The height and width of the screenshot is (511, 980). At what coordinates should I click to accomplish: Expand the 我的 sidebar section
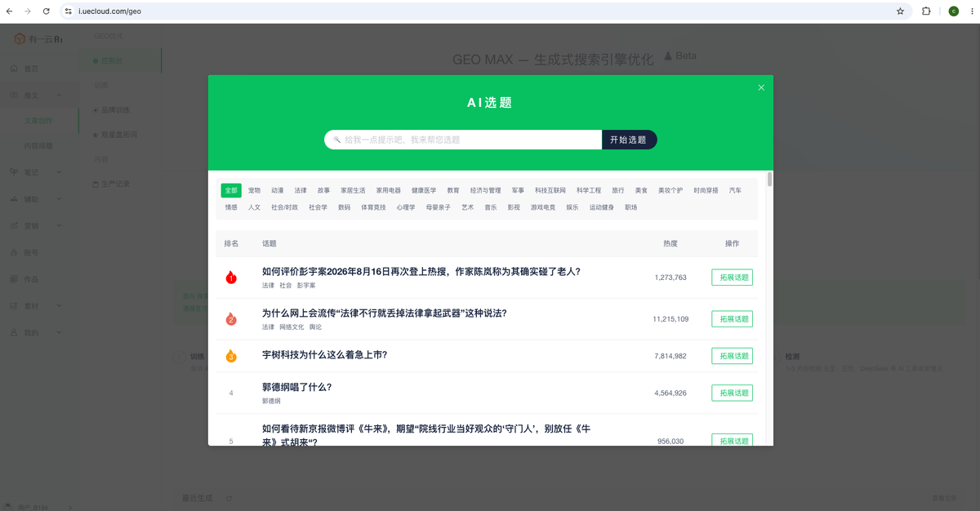60,332
